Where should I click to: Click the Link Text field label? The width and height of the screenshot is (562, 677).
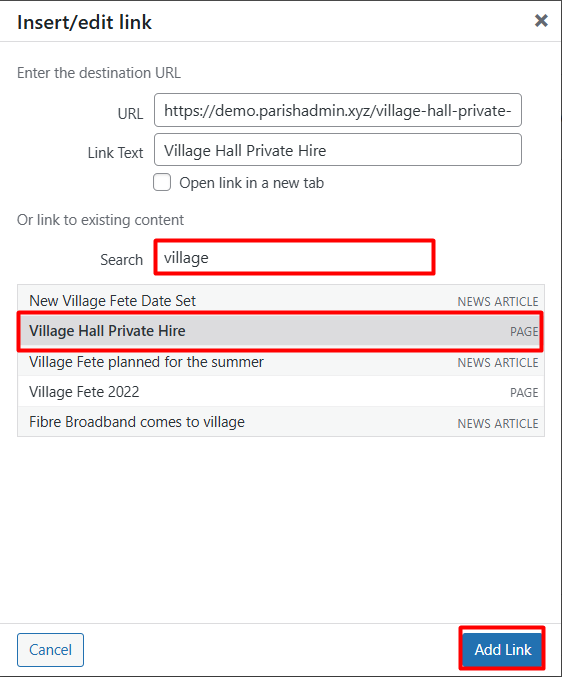115,152
